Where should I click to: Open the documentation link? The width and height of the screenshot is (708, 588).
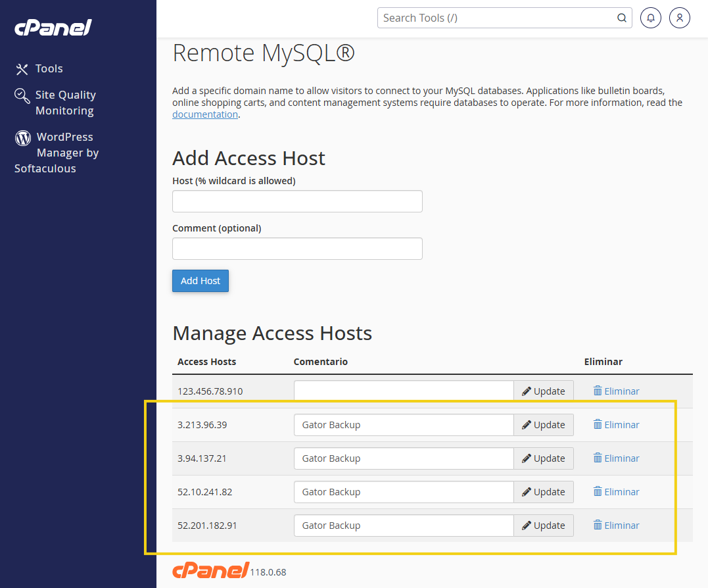pos(205,114)
